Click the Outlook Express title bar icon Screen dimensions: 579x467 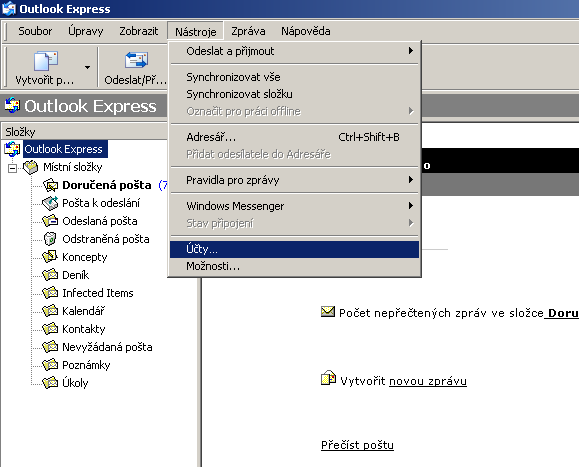(x=9, y=8)
